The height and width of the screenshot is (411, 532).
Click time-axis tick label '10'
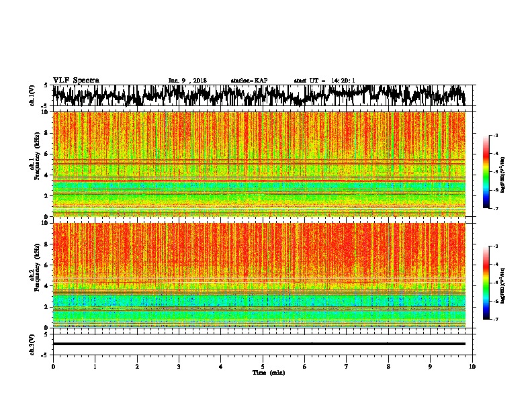[472, 367]
